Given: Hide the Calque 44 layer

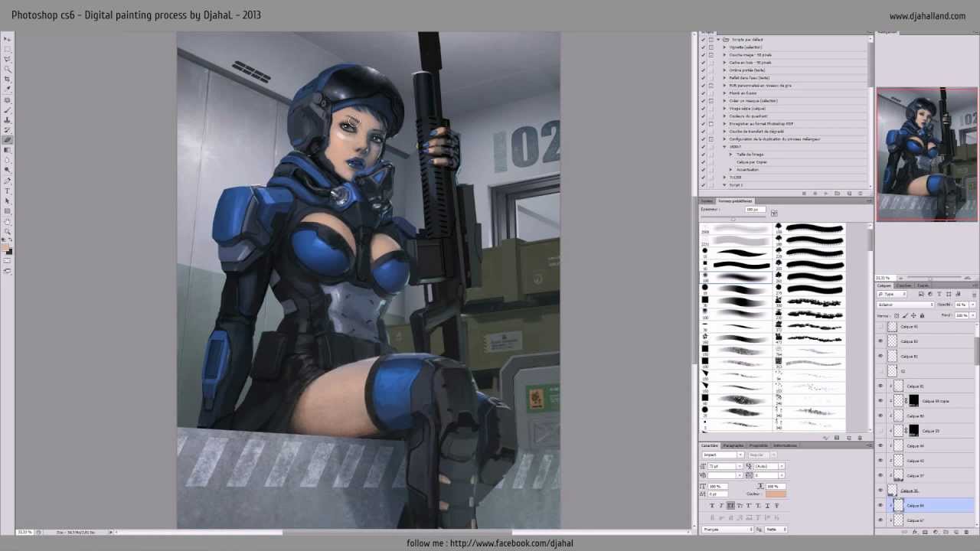Looking at the screenshot, I should click(880, 445).
